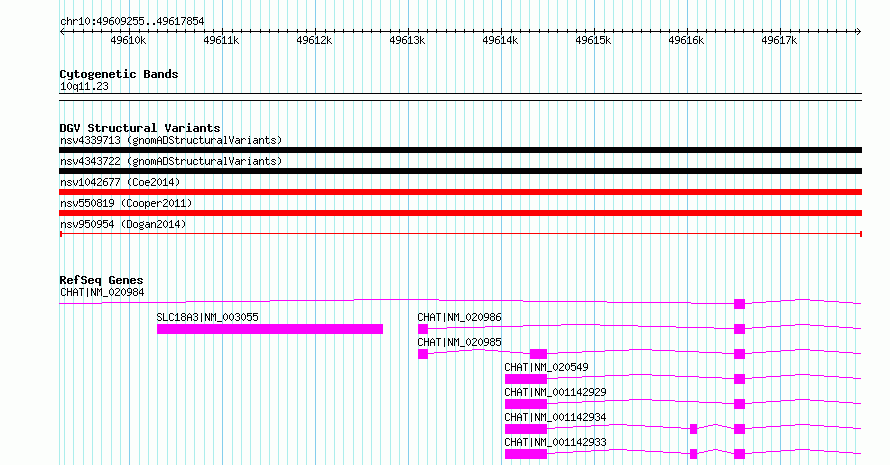
Task: Click the 49617k ruler tick label
Action: (780, 40)
